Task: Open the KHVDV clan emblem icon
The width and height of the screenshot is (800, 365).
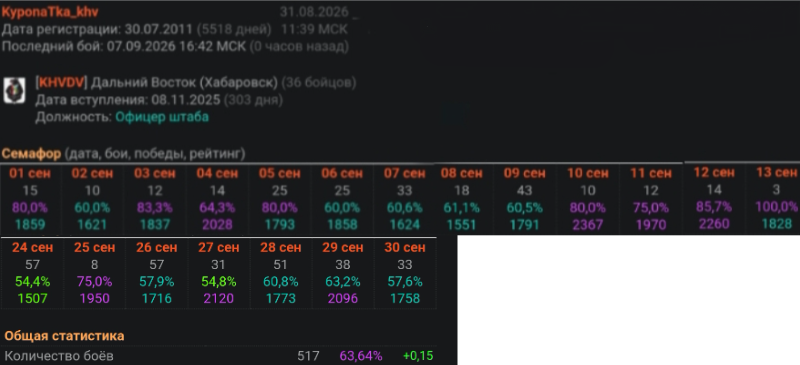Action: pos(14,90)
